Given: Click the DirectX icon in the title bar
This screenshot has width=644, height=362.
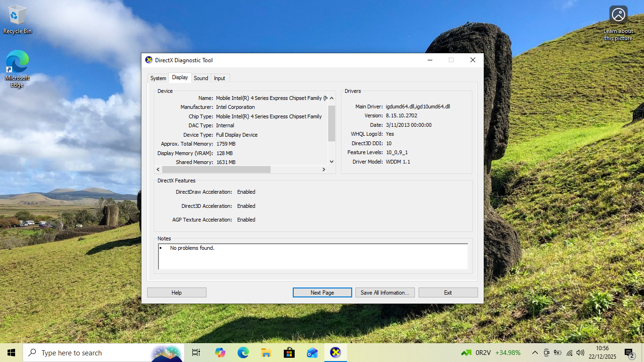Looking at the screenshot, I should tap(149, 60).
